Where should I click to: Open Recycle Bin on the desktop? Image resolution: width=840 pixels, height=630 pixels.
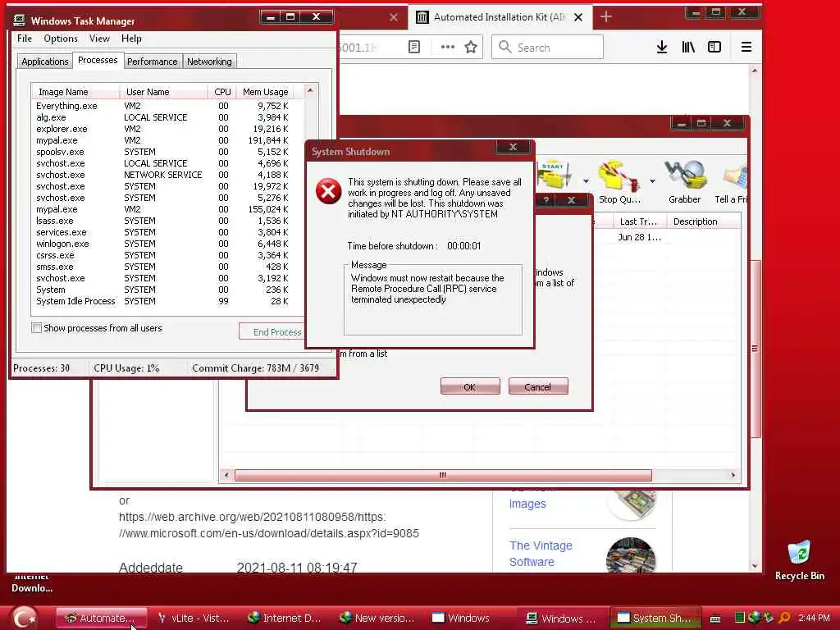coord(799,560)
